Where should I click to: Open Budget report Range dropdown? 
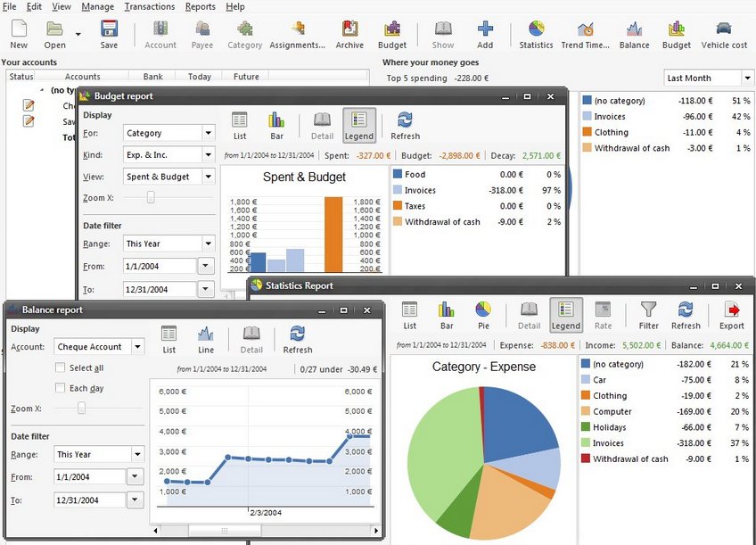(x=168, y=244)
